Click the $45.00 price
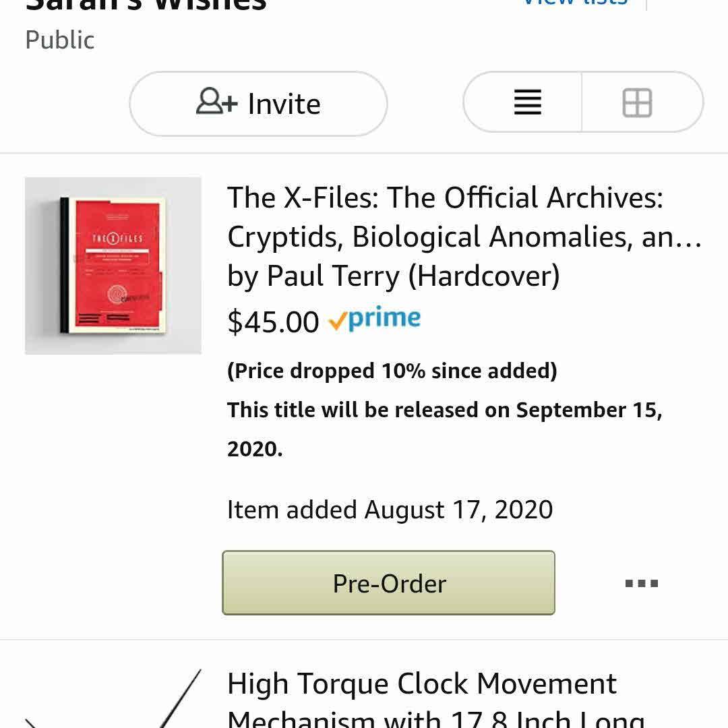The image size is (728, 728). (273, 322)
